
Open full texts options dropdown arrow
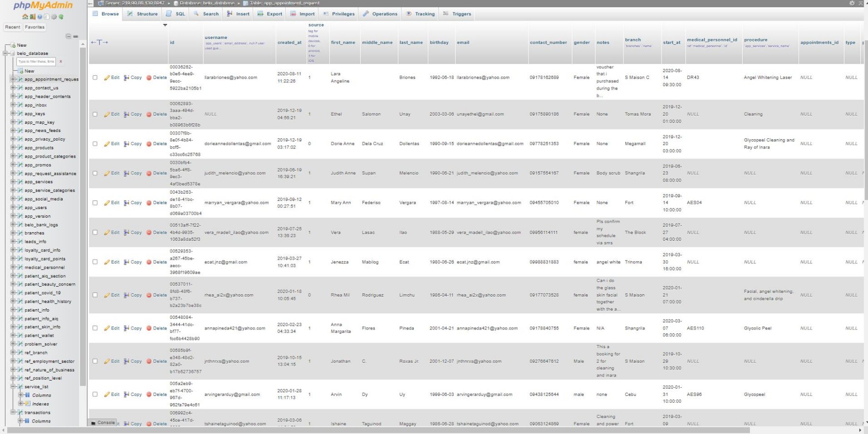(x=165, y=25)
